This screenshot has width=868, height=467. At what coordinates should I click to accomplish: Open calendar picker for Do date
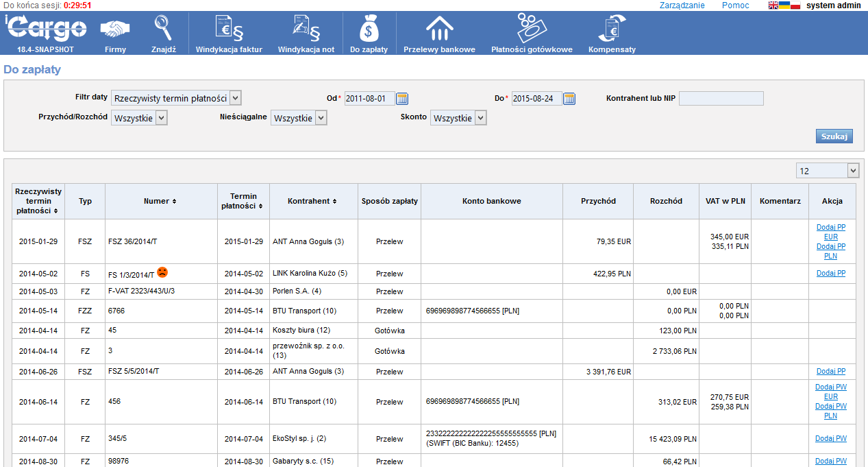[x=569, y=99]
